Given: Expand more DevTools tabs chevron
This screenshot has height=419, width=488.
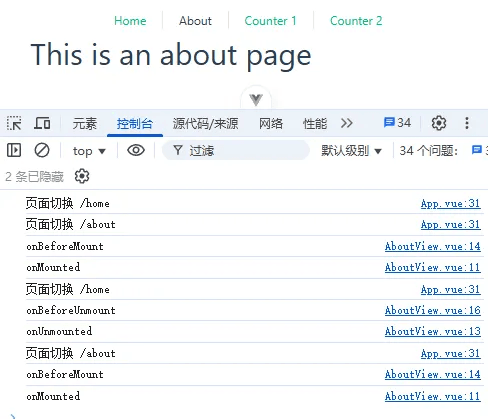Looking at the screenshot, I should pos(346,123).
